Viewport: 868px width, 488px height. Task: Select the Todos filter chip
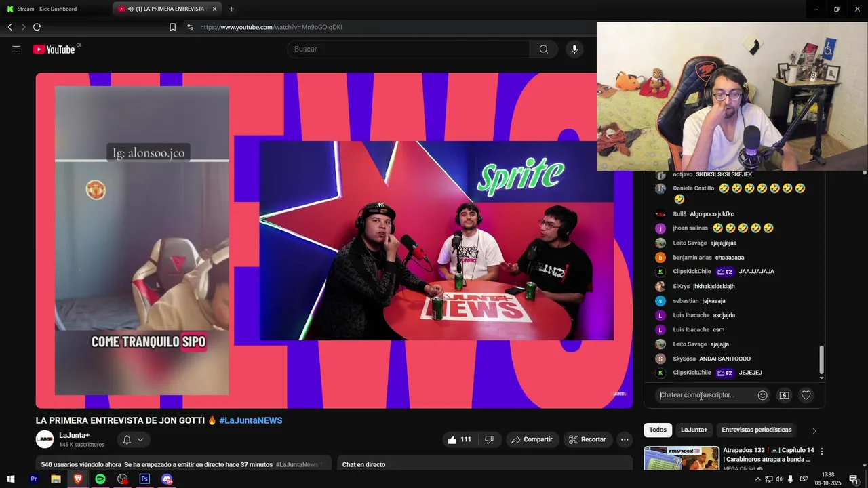coord(658,430)
